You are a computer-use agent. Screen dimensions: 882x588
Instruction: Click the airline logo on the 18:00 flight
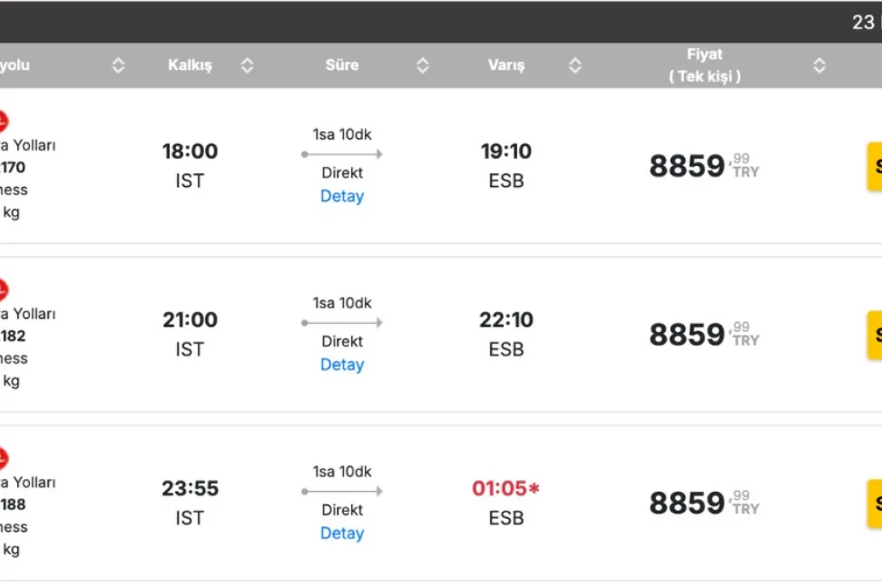coord(3,121)
